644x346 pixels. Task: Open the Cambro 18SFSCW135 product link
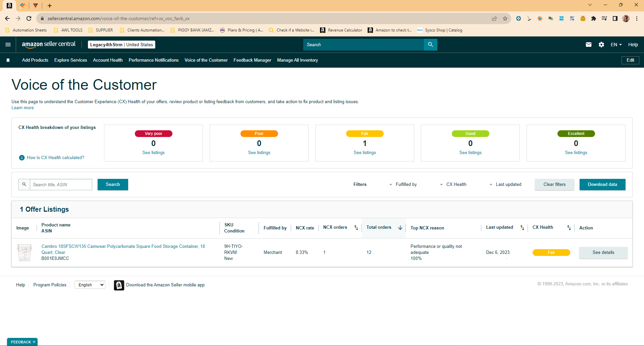123,250
